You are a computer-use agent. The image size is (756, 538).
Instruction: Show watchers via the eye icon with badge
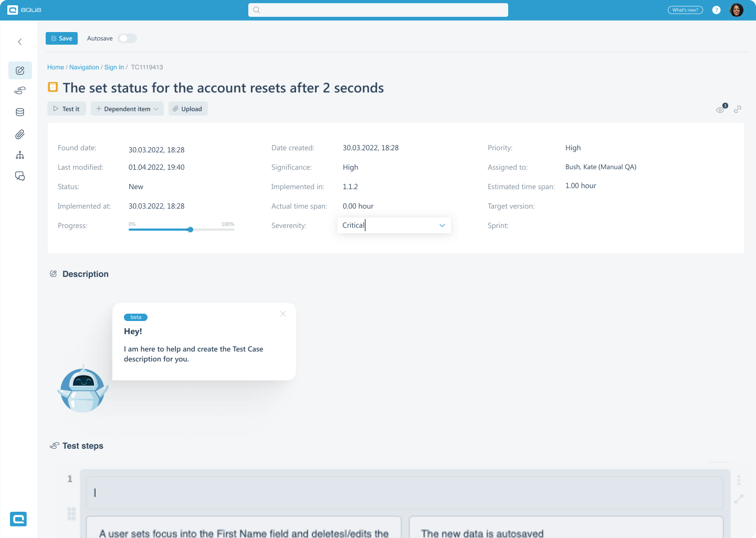pyautogui.click(x=720, y=110)
